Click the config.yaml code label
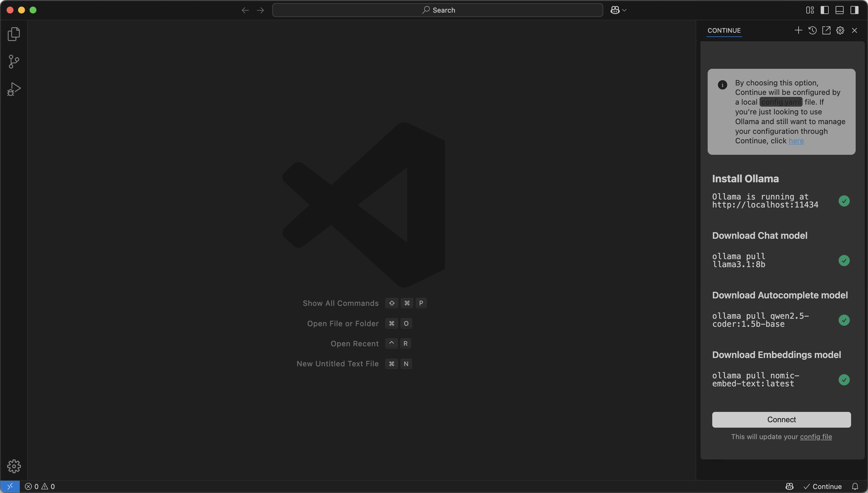868x493 pixels. point(781,102)
